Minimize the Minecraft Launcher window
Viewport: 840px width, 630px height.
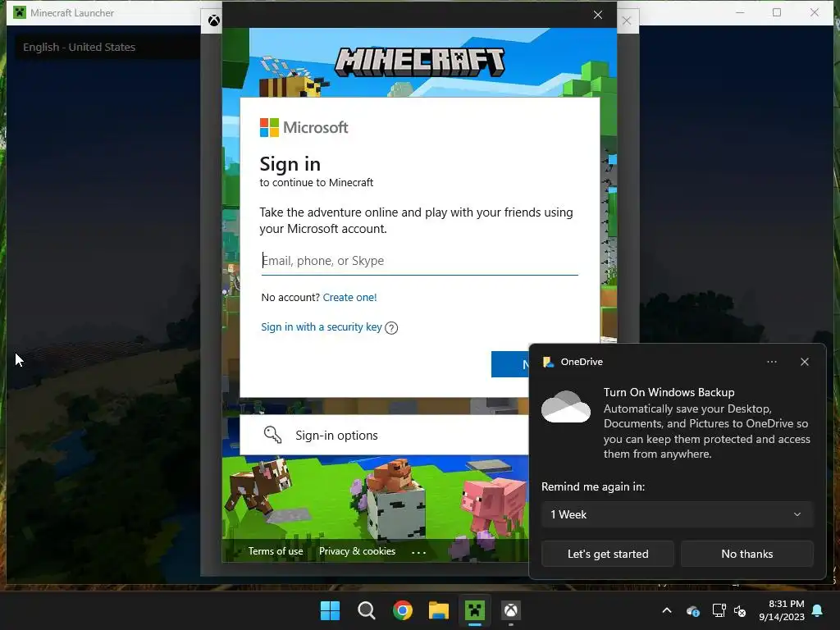click(740, 12)
